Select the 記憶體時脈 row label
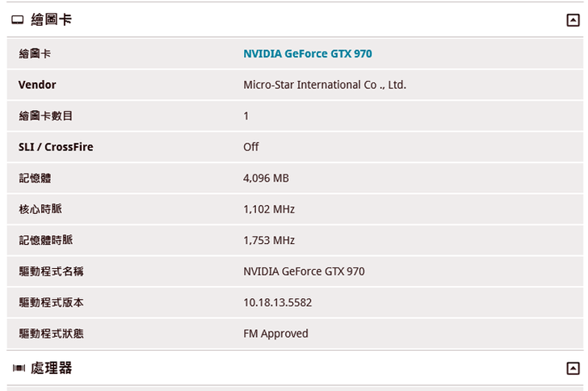Screen dimensions: 588x391 coord(45,240)
